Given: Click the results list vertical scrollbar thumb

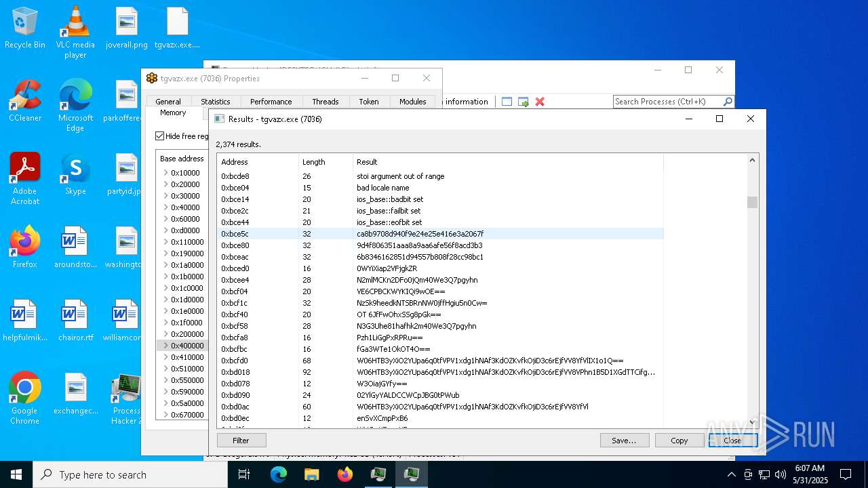Looking at the screenshot, I should [x=752, y=203].
